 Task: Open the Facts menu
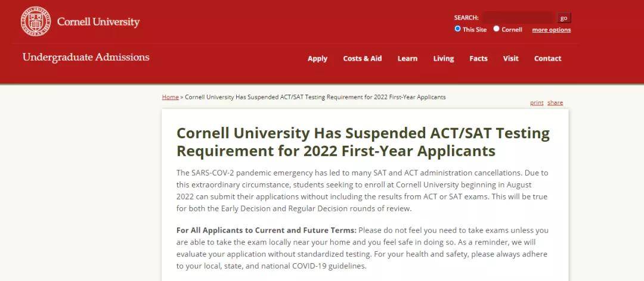coord(478,58)
